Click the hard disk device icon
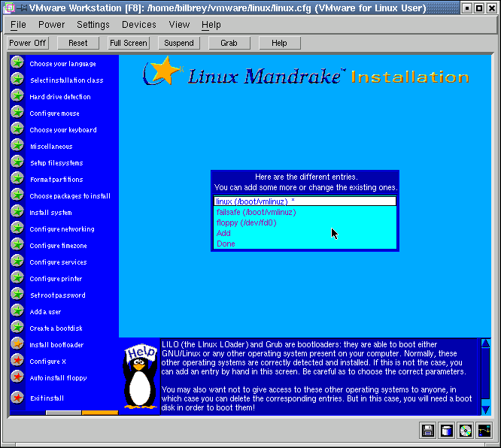 [447, 431]
